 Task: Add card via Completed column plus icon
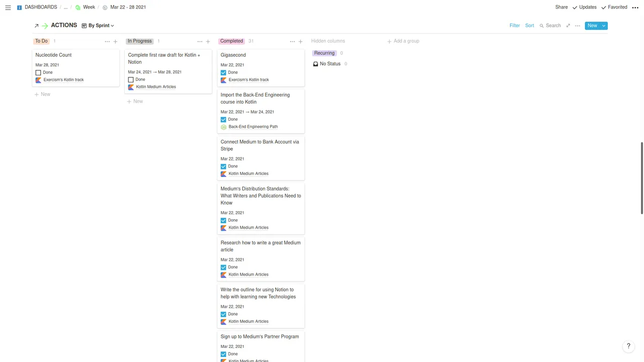300,41
